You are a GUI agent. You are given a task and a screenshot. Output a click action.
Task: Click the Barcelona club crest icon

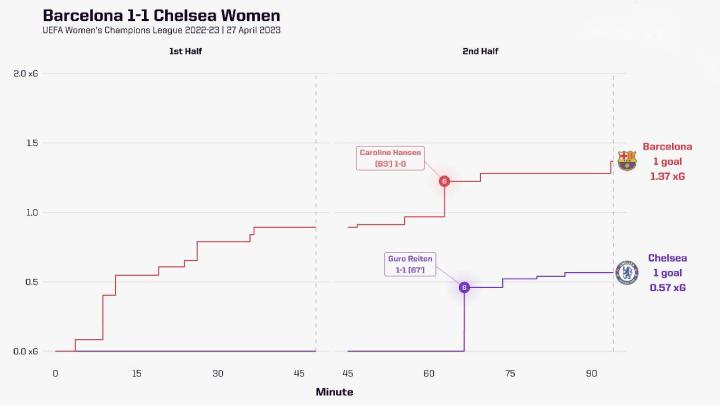pos(626,160)
